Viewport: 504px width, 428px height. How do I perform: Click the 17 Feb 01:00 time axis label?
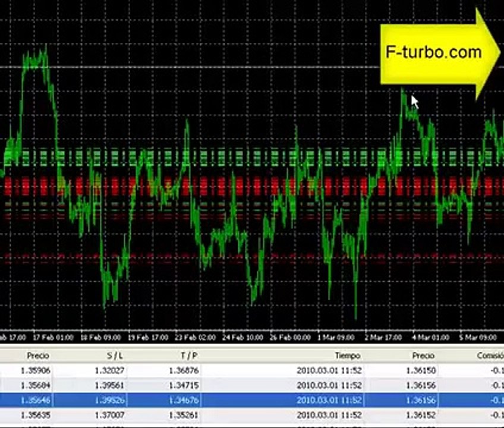point(53,338)
